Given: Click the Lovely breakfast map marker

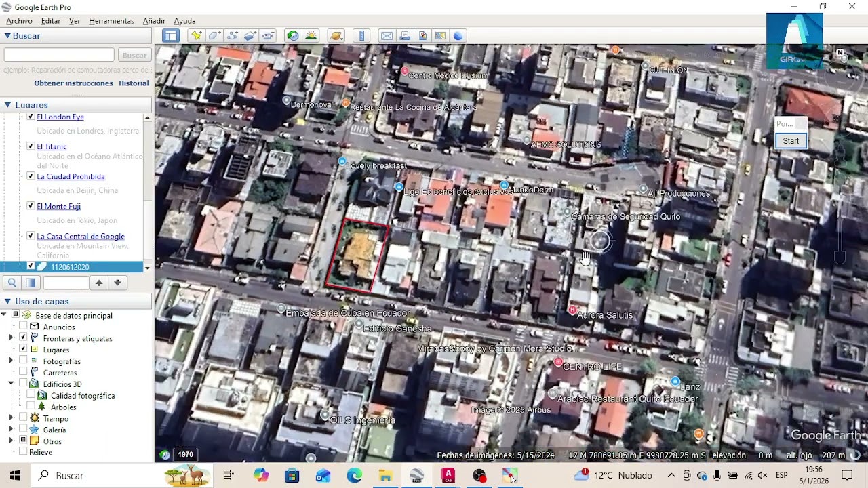Looking at the screenshot, I should (x=342, y=161).
